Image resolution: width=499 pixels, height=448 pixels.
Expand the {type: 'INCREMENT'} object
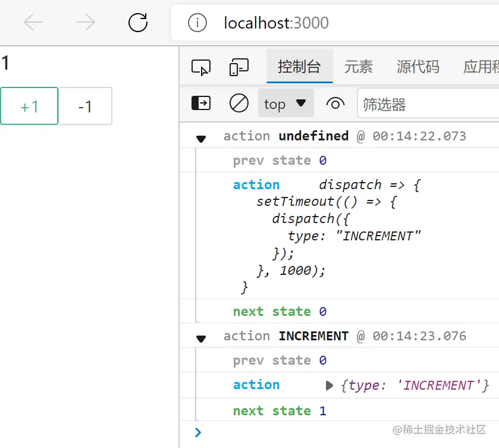click(329, 386)
